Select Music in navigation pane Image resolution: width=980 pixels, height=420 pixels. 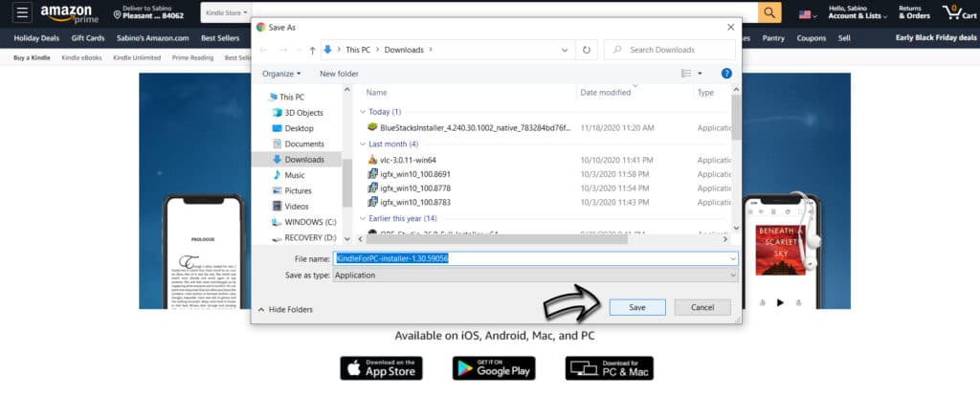[289, 175]
